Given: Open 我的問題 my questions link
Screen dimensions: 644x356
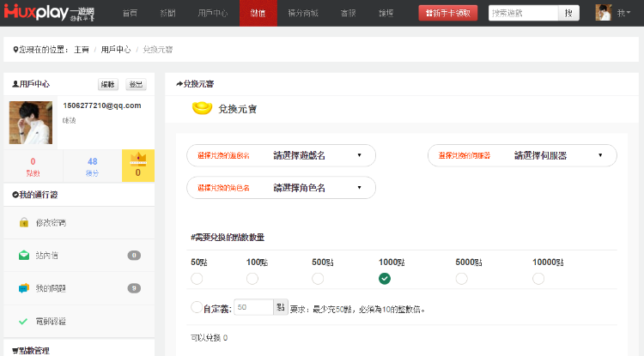Looking at the screenshot, I should 51,288.
